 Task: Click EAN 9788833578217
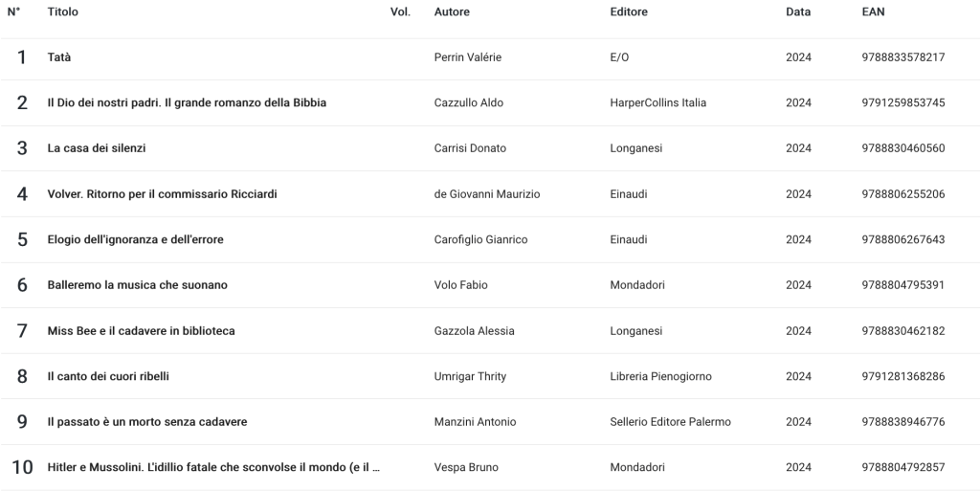902,57
